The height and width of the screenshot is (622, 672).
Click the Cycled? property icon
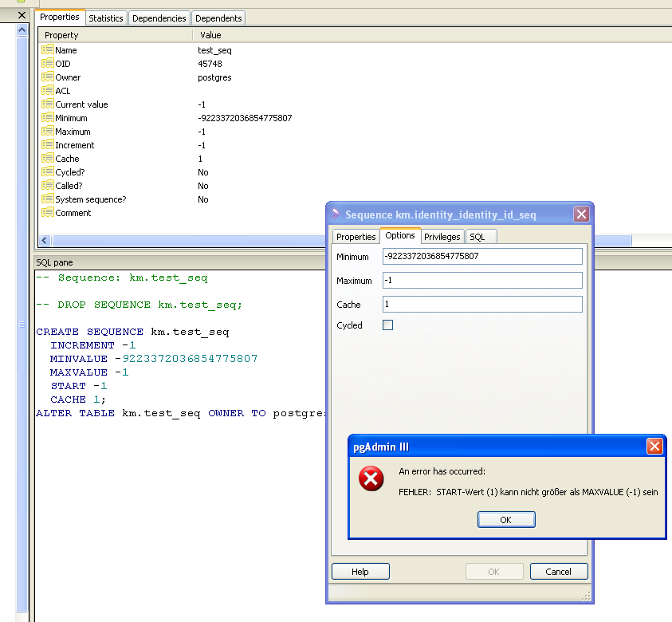pos(47,172)
